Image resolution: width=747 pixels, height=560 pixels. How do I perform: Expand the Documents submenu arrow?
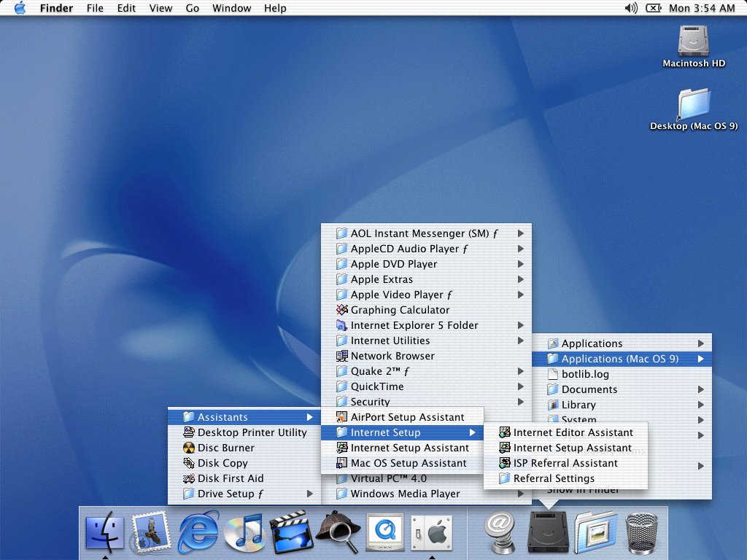point(701,389)
